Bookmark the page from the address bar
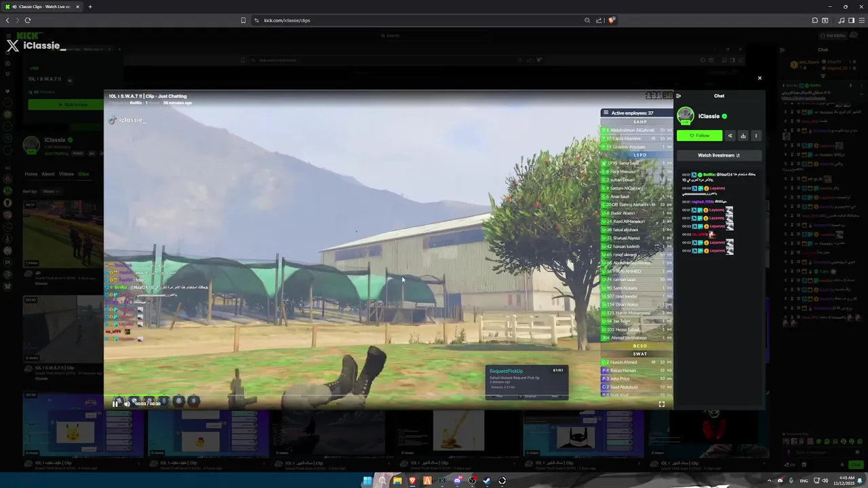The height and width of the screenshot is (488, 868). (243, 20)
